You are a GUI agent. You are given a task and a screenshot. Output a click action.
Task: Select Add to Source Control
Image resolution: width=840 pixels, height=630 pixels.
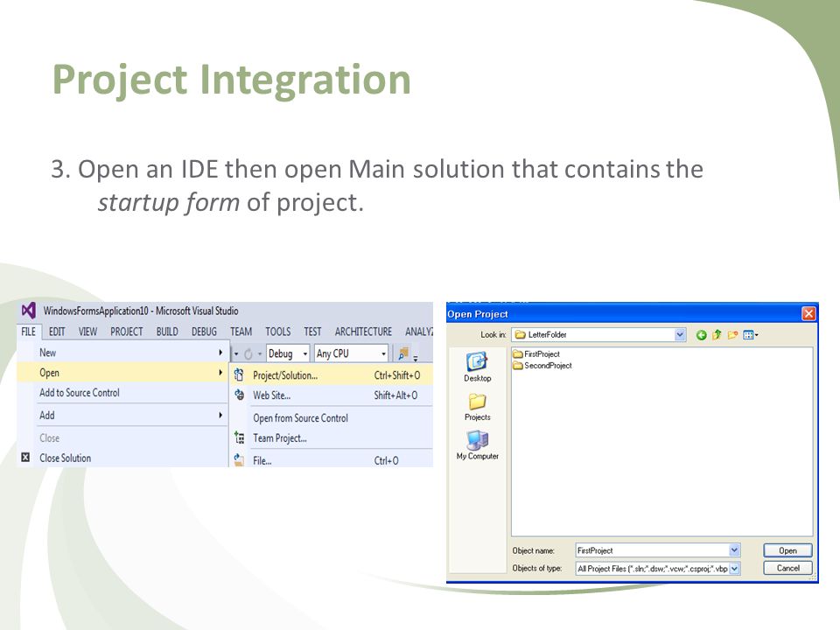122,392
